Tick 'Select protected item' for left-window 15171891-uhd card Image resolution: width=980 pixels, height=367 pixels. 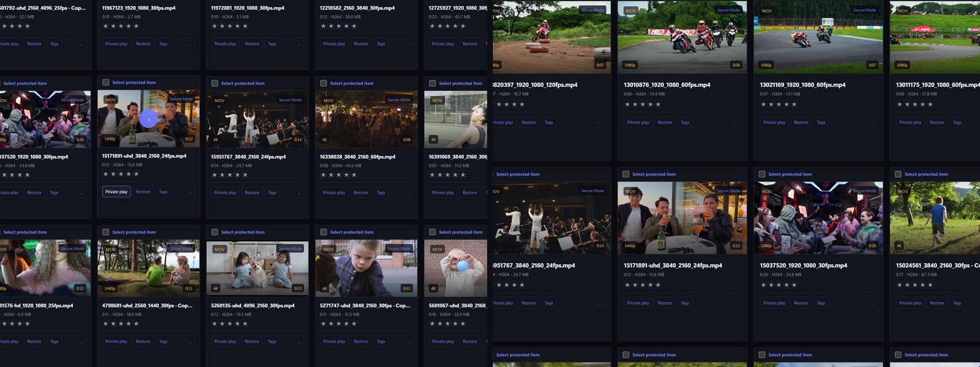[x=105, y=83]
